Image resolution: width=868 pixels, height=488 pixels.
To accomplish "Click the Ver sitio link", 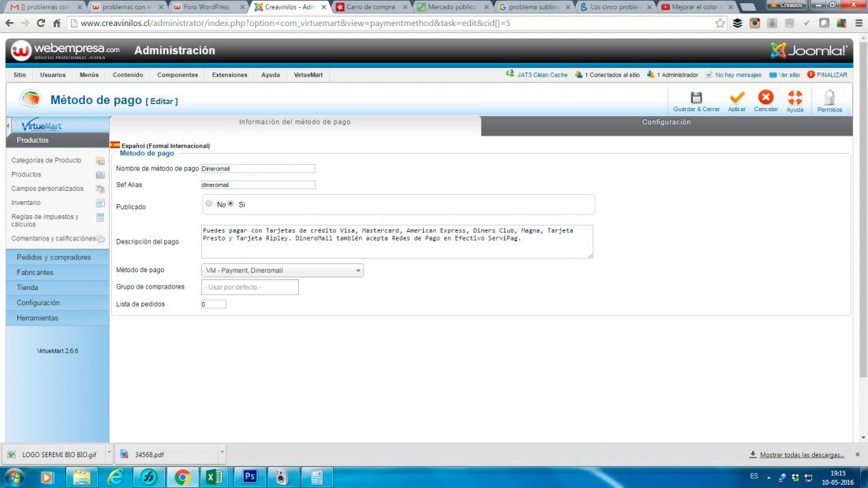I will [784, 75].
